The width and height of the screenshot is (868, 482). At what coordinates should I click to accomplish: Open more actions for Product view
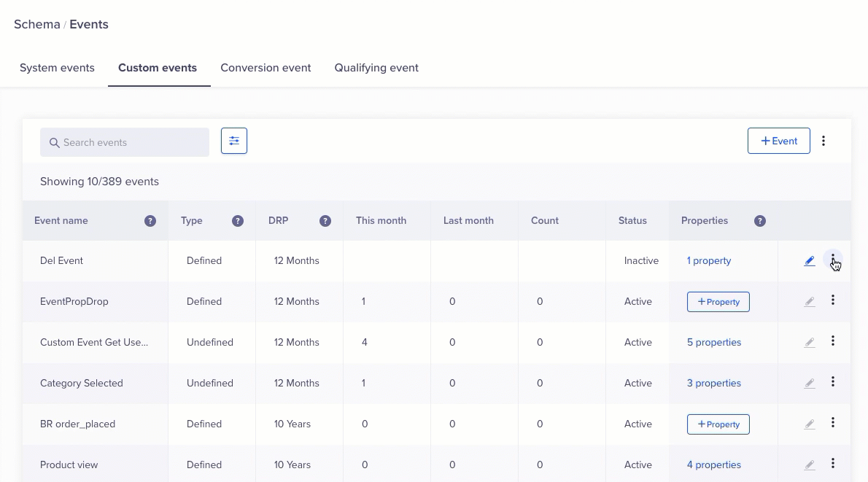(832, 463)
